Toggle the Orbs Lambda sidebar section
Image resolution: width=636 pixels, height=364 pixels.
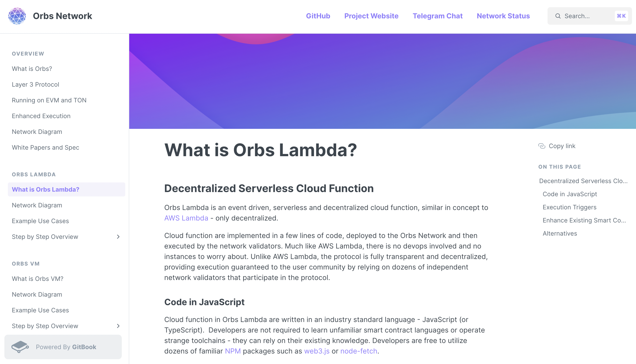click(x=34, y=175)
